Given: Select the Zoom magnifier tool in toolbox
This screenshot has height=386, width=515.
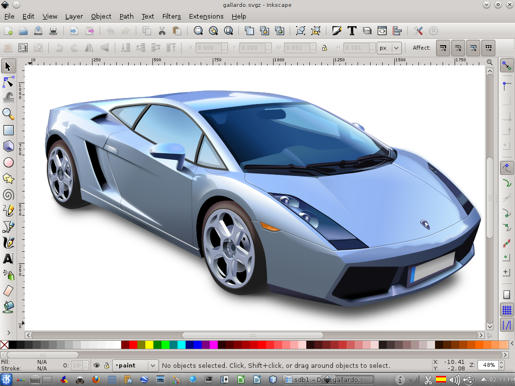Looking at the screenshot, I should click(x=8, y=114).
